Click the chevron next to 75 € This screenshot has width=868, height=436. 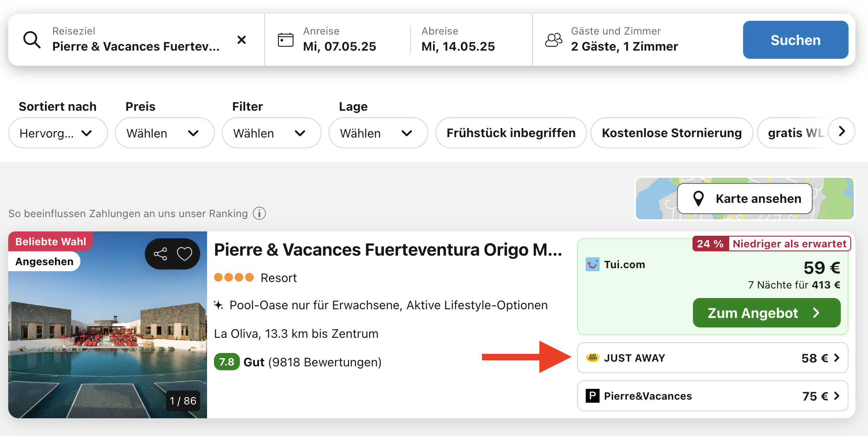[x=837, y=396]
